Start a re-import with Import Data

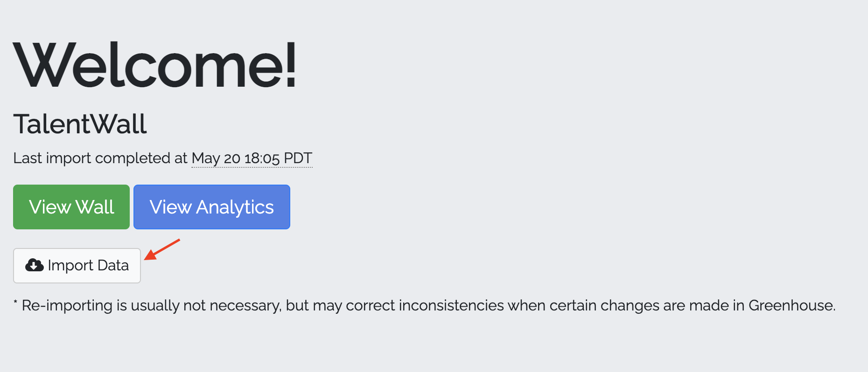pyautogui.click(x=77, y=265)
